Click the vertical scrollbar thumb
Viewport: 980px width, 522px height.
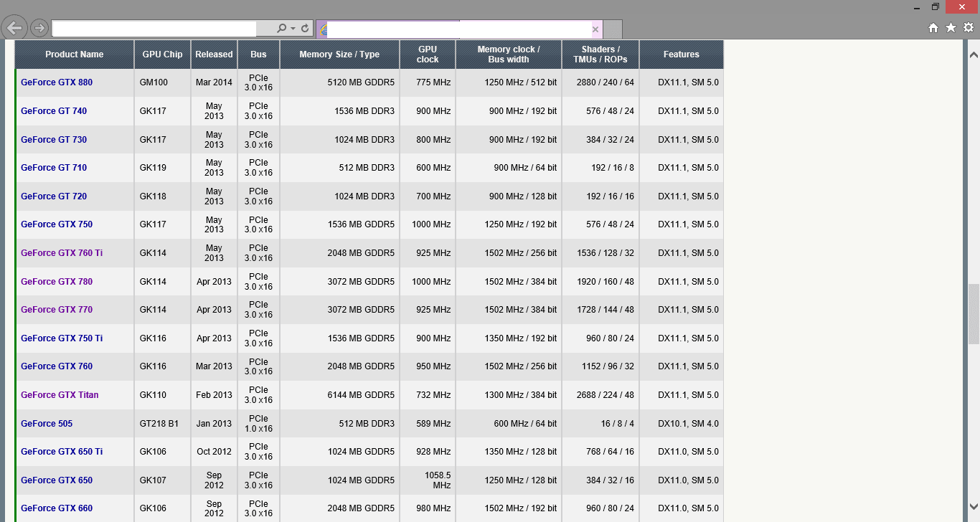coord(974,314)
